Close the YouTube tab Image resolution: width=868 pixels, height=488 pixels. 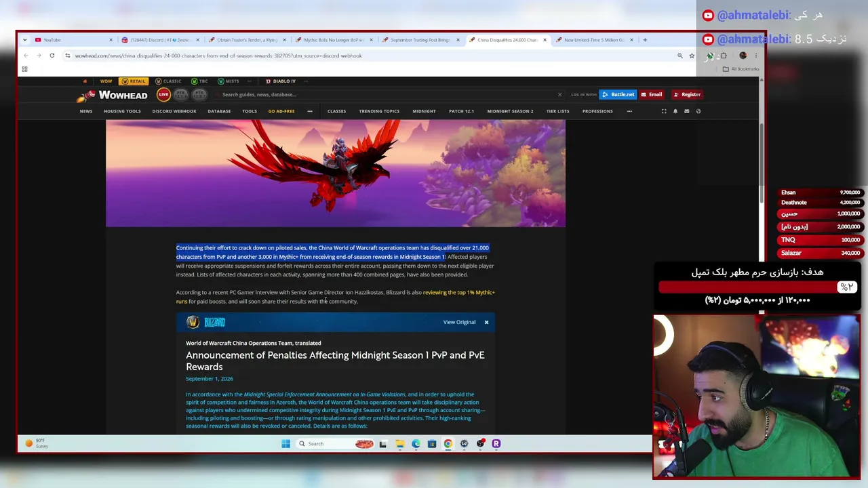pyautogui.click(x=111, y=40)
